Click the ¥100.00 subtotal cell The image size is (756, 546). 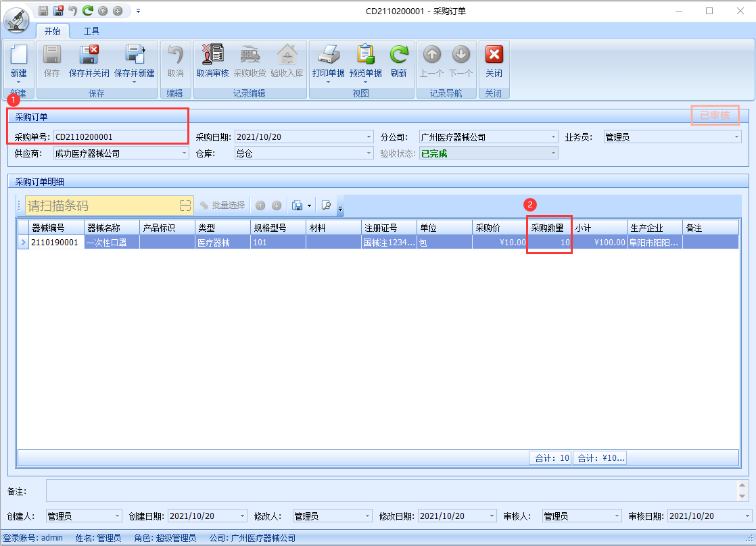click(x=599, y=243)
